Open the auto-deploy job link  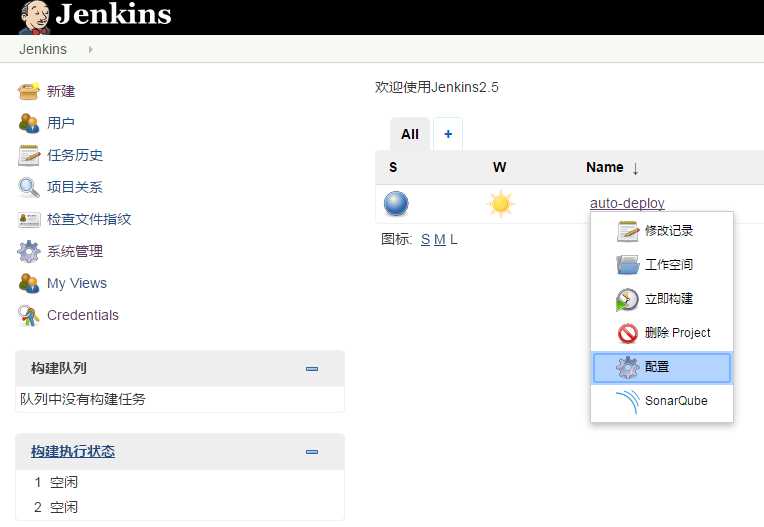pos(627,203)
